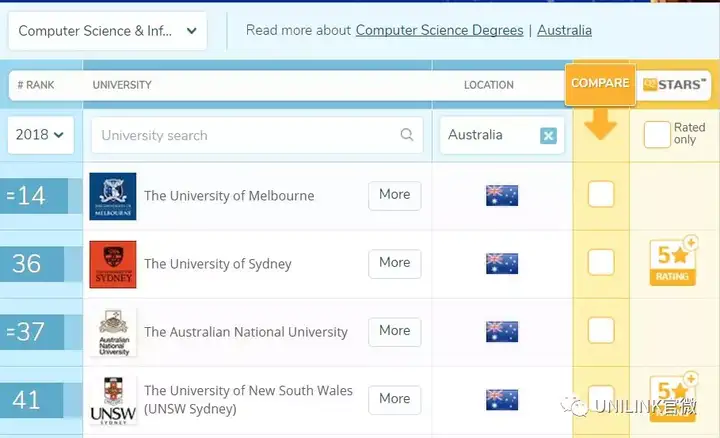Click More for Australian National University
Screen dimensions: 720x438
394,331
